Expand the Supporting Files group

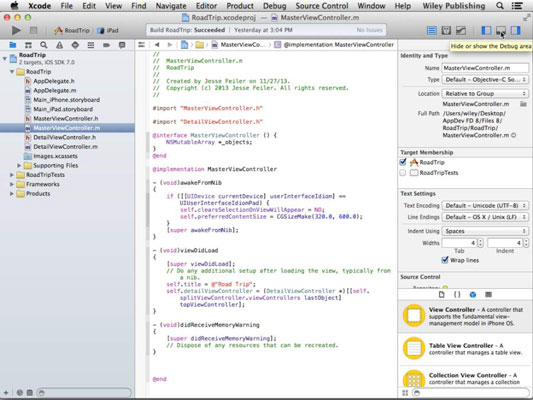(x=19, y=166)
